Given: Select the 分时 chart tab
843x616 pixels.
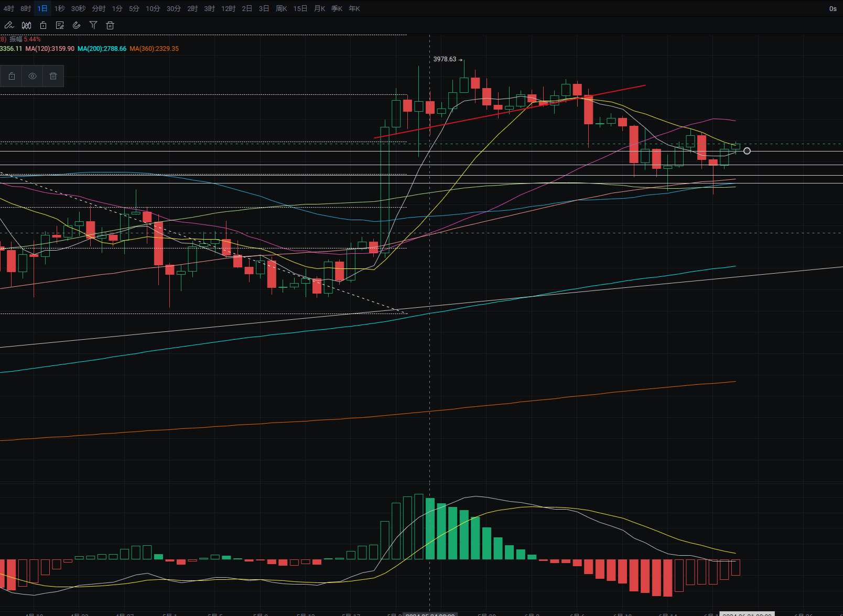Looking at the screenshot, I should [99, 8].
